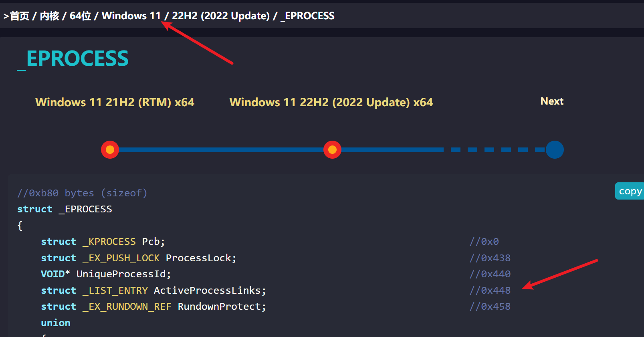Open the 内核 breadcrumb link
The image size is (644, 337).
(49, 16)
